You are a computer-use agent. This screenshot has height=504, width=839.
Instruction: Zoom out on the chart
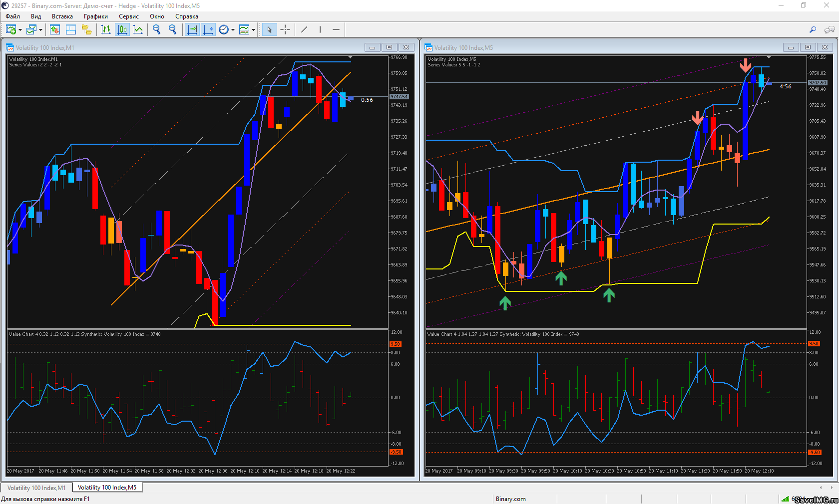173,30
